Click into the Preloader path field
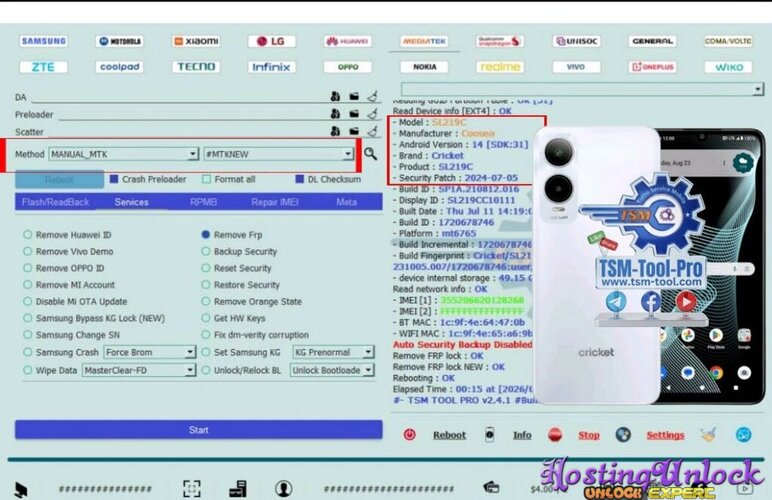The height and width of the screenshot is (500, 772). click(x=193, y=114)
